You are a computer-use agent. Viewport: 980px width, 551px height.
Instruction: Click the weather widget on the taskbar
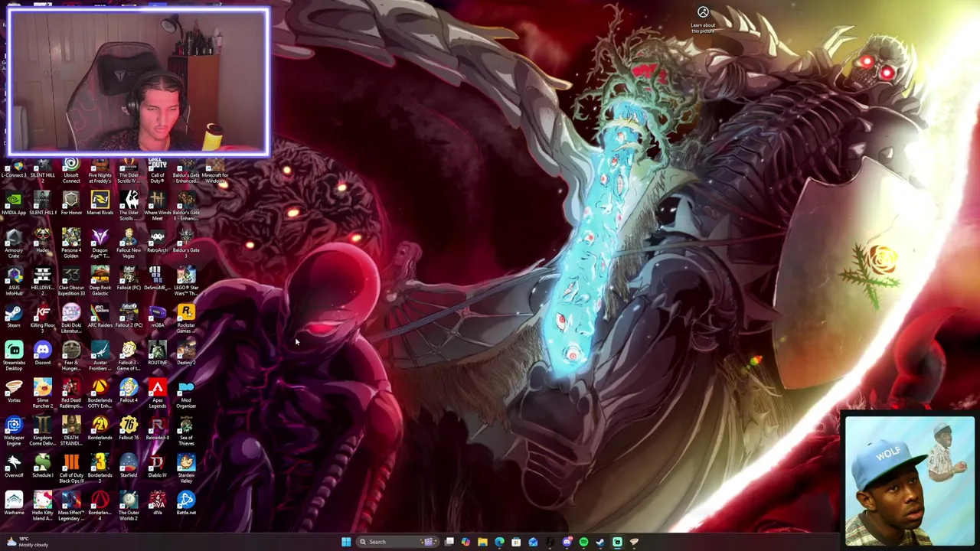(x=27, y=542)
